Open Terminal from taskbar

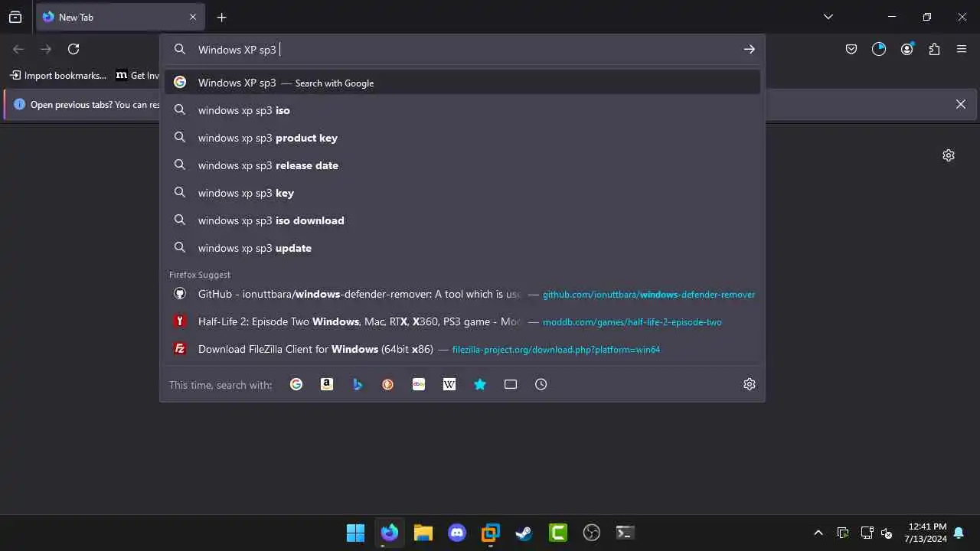(626, 533)
